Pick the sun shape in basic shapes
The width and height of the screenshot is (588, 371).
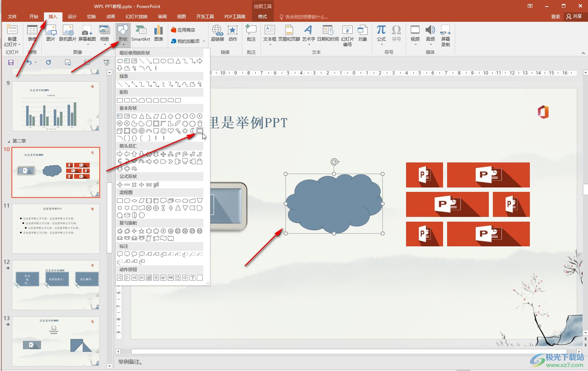(185, 131)
